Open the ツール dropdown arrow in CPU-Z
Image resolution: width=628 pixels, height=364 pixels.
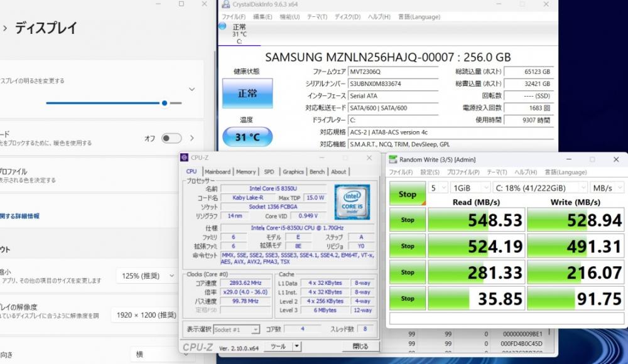(297, 346)
